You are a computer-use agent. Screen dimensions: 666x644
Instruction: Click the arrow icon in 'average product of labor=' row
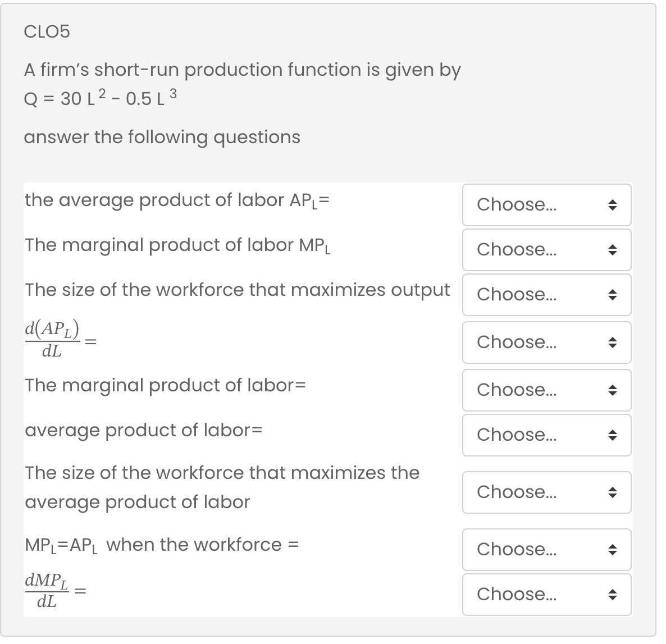pyautogui.click(x=613, y=435)
